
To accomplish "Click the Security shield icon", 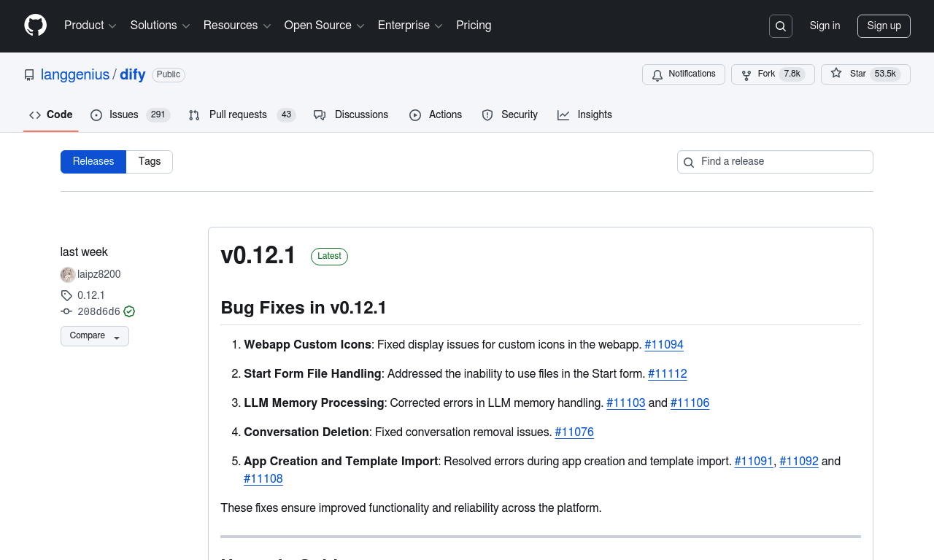I will (x=487, y=115).
